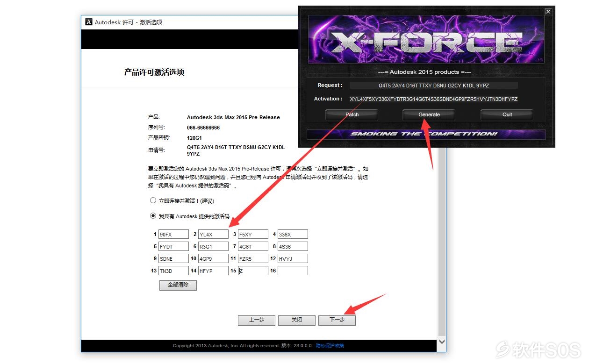Click activation code field 1 containing 90FX
Screen dimensions: 589x364
coord(173,234)
